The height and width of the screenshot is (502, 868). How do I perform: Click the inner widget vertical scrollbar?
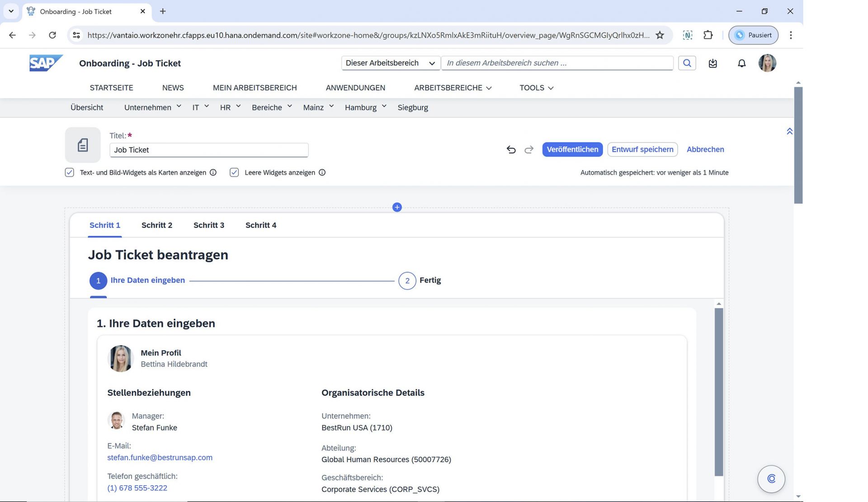point(719,391)
